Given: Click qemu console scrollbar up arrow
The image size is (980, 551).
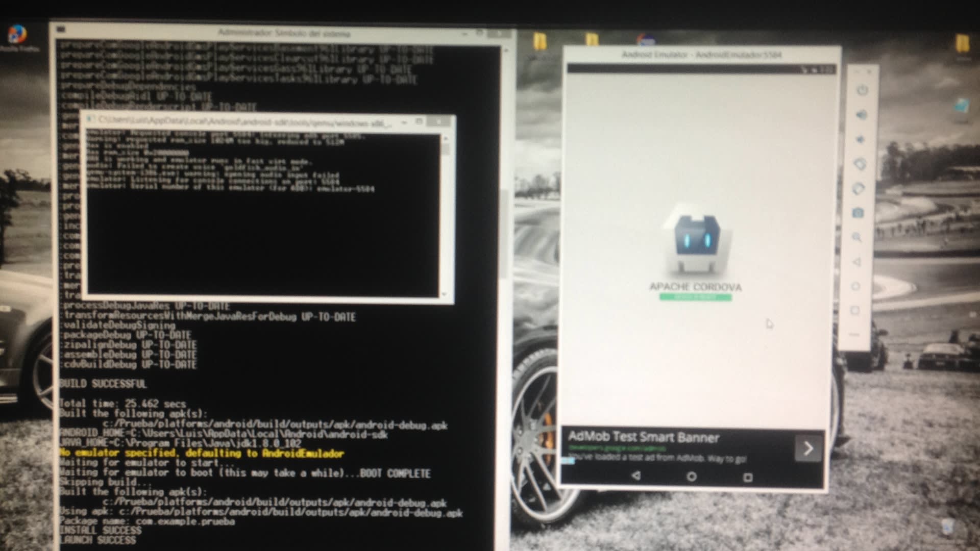Looking at the screenshot, I should coord(446,138).
